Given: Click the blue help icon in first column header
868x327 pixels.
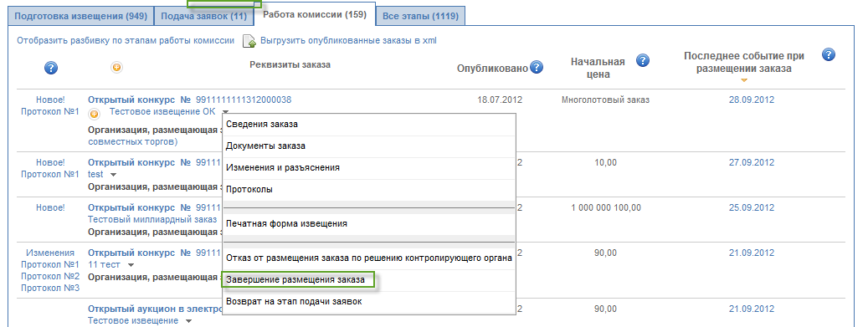Looking at the screenshot, I should click(51, 68).
